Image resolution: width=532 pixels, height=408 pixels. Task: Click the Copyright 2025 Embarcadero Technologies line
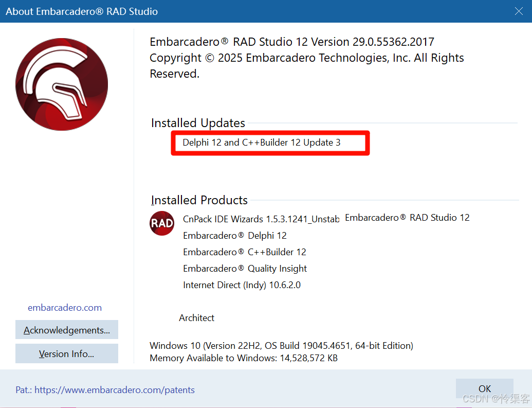coord(307,65)
